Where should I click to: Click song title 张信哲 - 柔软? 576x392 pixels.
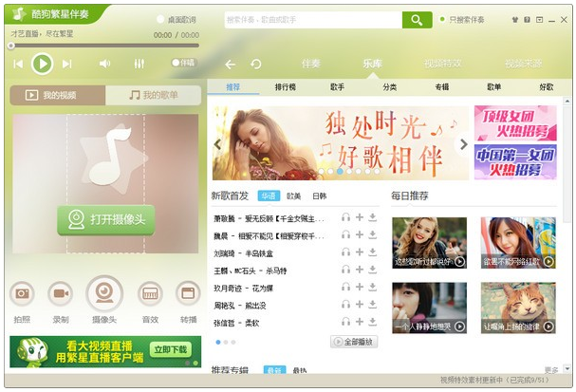click(x=236, y=324)
